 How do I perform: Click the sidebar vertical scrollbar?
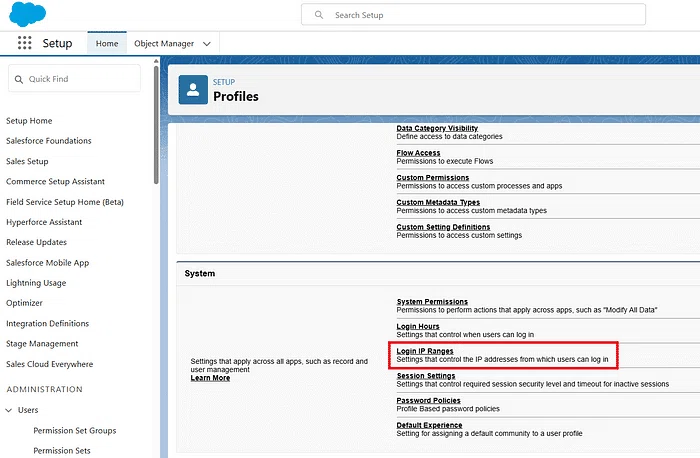(156, 125)
